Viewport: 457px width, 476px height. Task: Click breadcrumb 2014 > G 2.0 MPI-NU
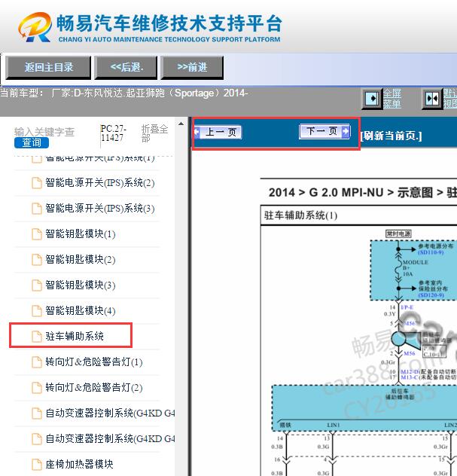326,193
